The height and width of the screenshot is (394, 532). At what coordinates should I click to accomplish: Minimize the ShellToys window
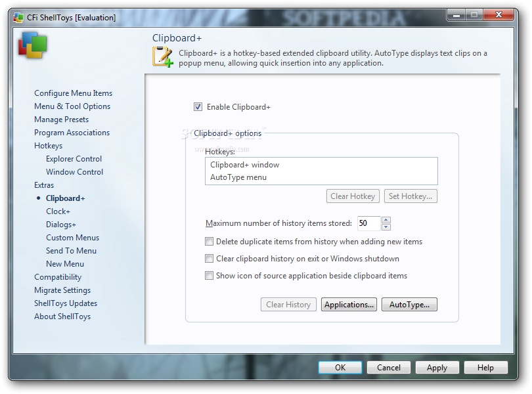456,15
